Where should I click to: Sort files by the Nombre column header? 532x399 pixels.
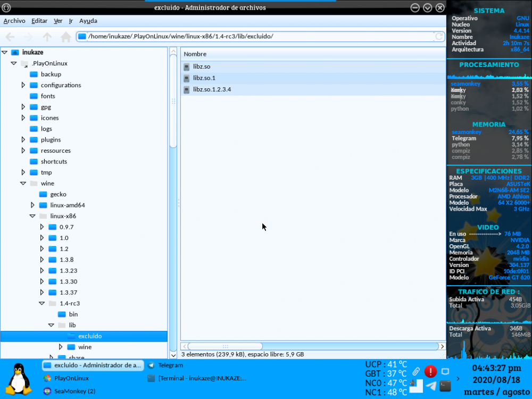tap(312, 54)
